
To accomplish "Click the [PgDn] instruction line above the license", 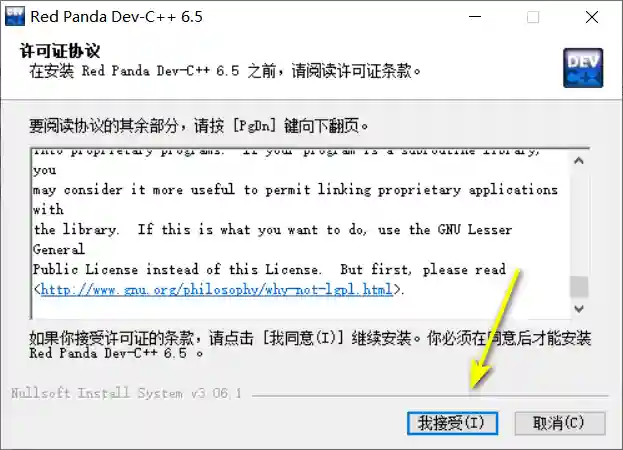I will 198,126.
